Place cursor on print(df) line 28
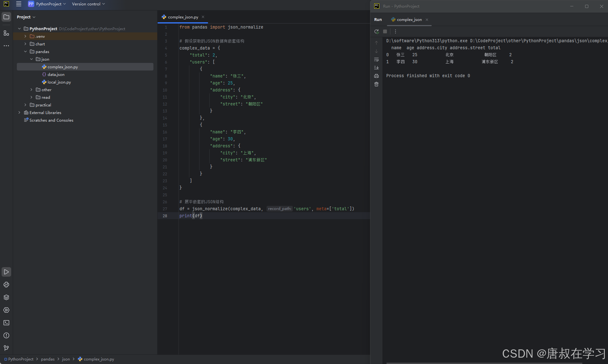The image size is (608, 364). click(x=191, y=216)
